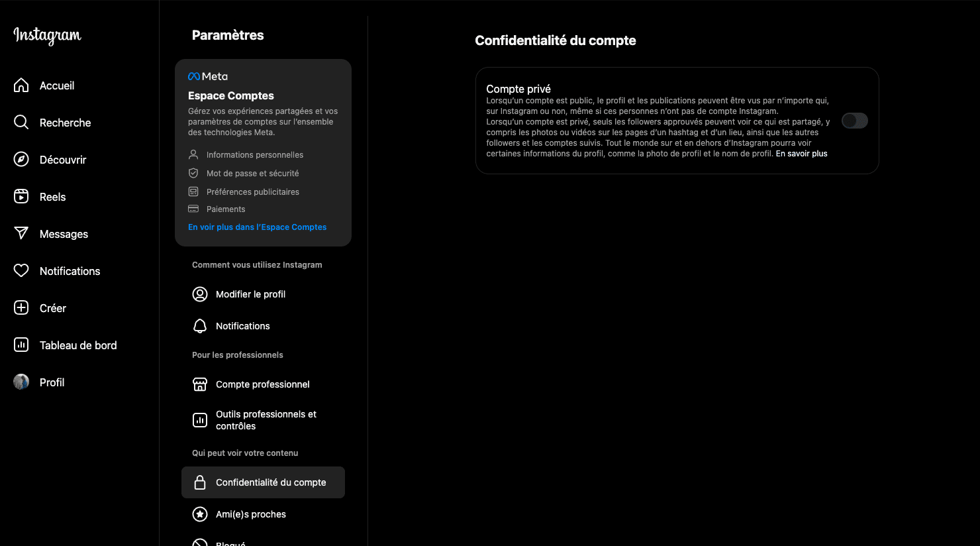The image size is (980, 546).
Task: Click the Messages paper plane icon
Action: (21, 234)
